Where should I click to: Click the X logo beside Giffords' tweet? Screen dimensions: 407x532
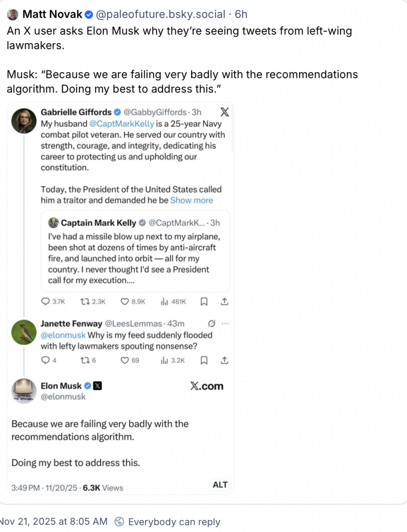[224, 112]
